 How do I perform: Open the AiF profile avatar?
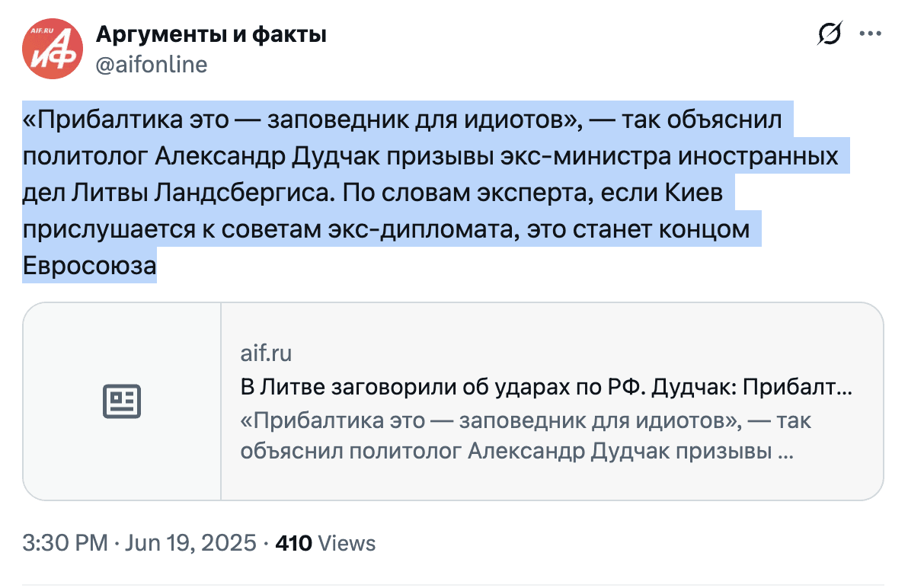(52, 50)
